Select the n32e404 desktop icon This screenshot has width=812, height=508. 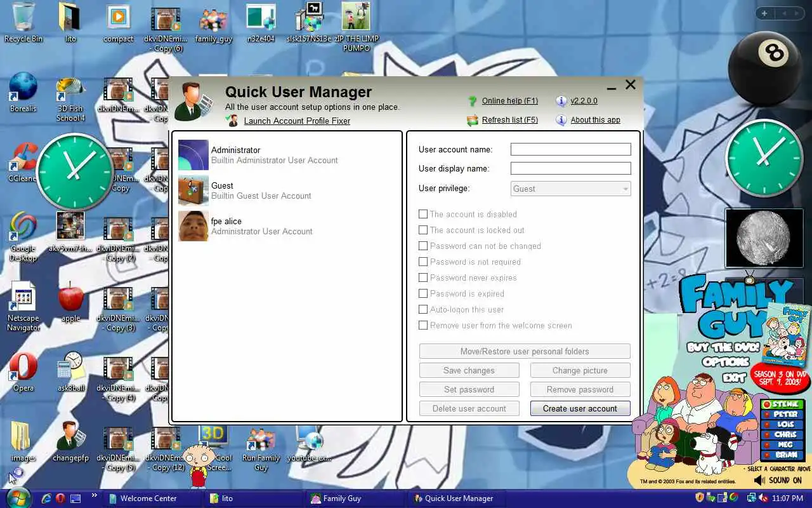[x=261, y=18]
